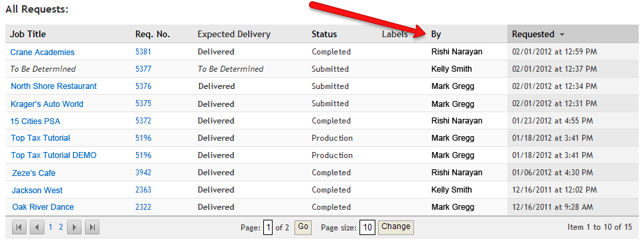644x243 pixels.
Task: Focus the Page size input field
Action: tap(367, 227)
